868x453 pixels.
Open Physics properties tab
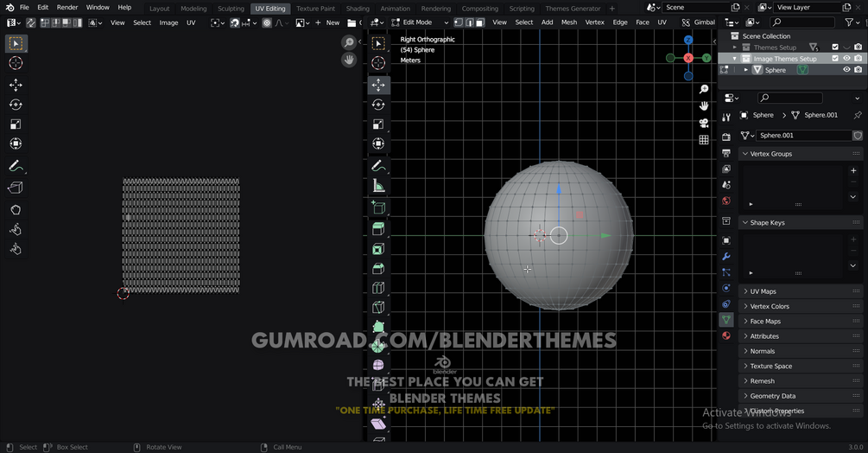tap(726, 288)
